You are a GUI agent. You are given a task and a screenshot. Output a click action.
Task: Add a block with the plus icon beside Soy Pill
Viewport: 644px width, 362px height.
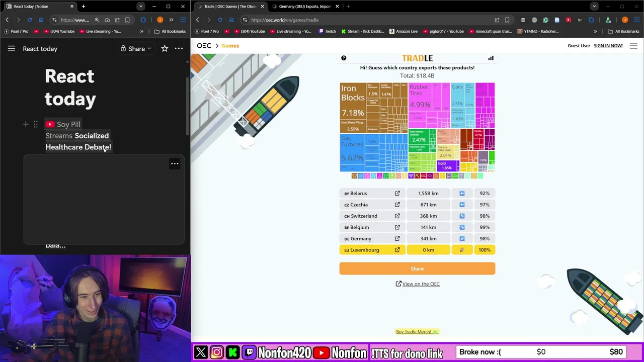pyautogui.click(x=26, y=124)
